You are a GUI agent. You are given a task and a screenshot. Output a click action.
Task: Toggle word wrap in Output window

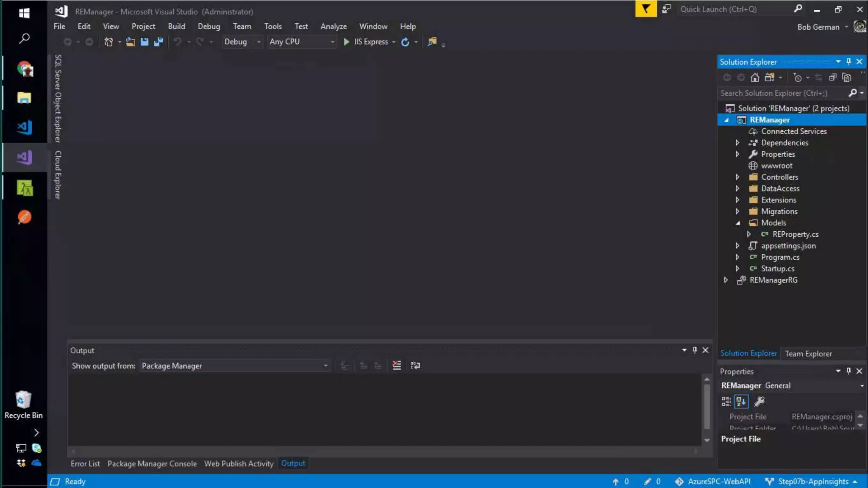[x=415, y=366]
